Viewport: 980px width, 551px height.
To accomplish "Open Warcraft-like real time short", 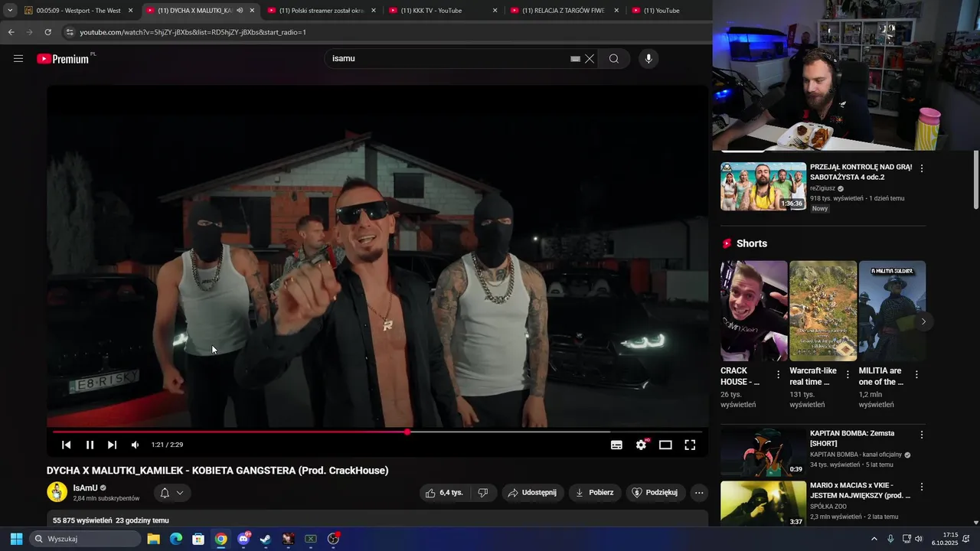I will (823, 311).
